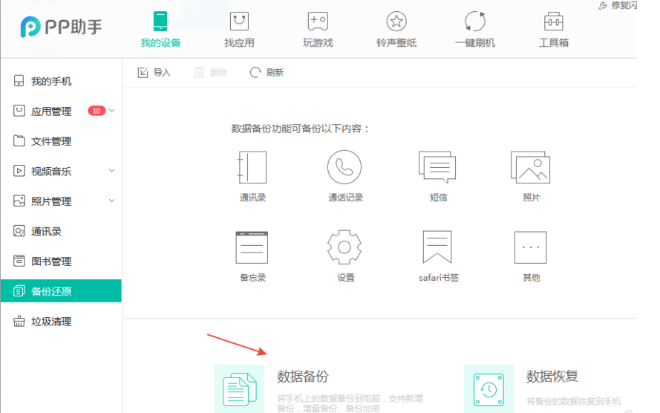Click the 其他 ellipsis icon
The width and height of the screenshot is (660, 413).
[530, 248]
